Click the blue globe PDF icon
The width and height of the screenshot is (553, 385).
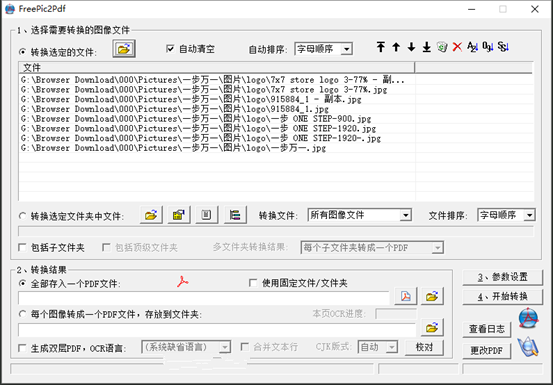528,318
